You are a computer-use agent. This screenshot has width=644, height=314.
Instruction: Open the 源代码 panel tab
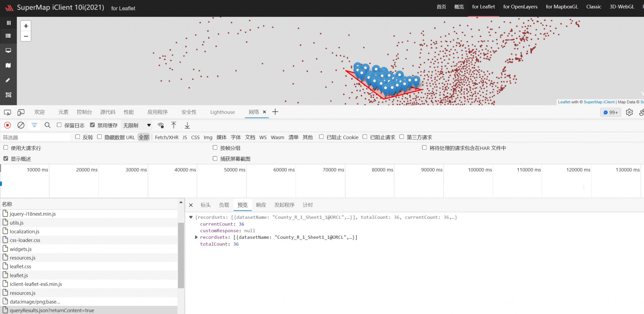tap(108, 112)
